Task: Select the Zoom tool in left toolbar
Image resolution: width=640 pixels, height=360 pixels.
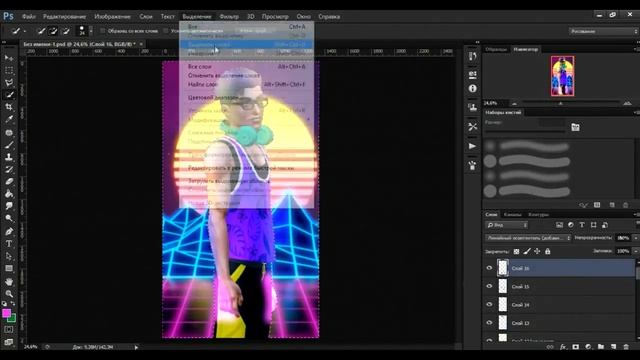Action: click(9, 294)
